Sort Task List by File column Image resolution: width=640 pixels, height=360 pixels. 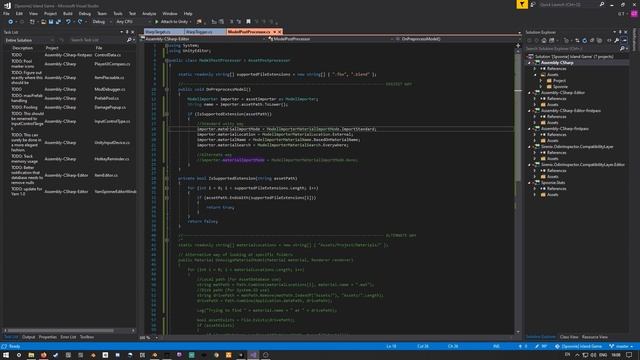point(99,48)
